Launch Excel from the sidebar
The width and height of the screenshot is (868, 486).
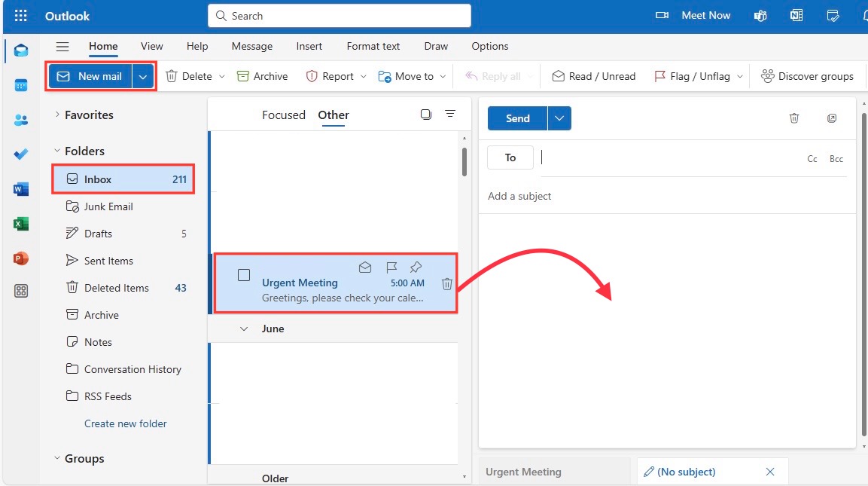[21, 224]
